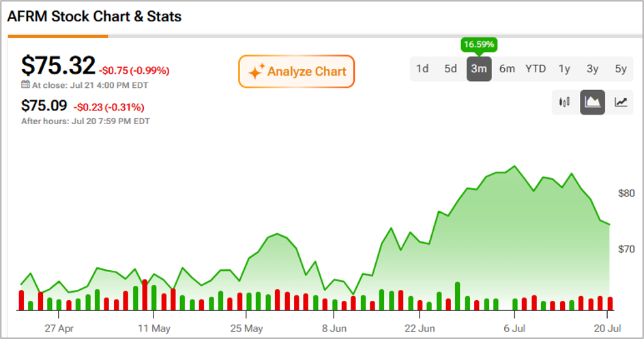Click the 25 May date axis label
Image resolution: width=644 pixels, height=339 pixels.
pyautogui.click(x=246, y=328)
